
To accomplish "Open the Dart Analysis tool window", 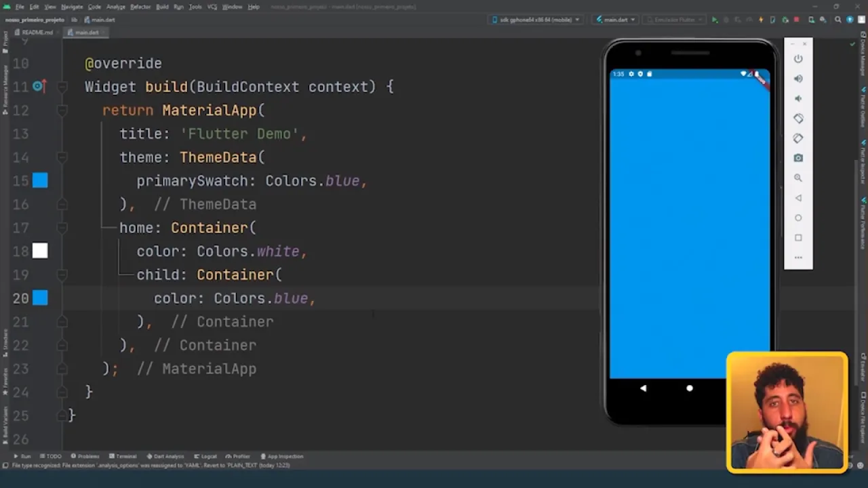I will pos(165,456).
